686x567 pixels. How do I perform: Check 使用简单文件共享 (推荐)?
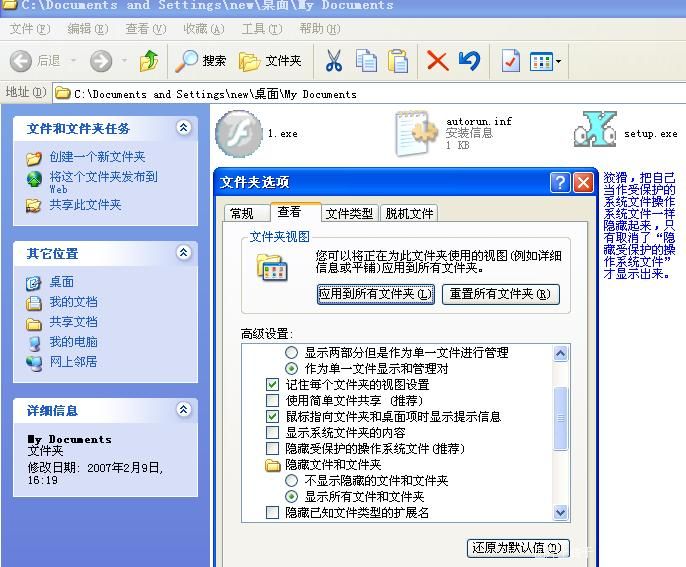(272, 400)
